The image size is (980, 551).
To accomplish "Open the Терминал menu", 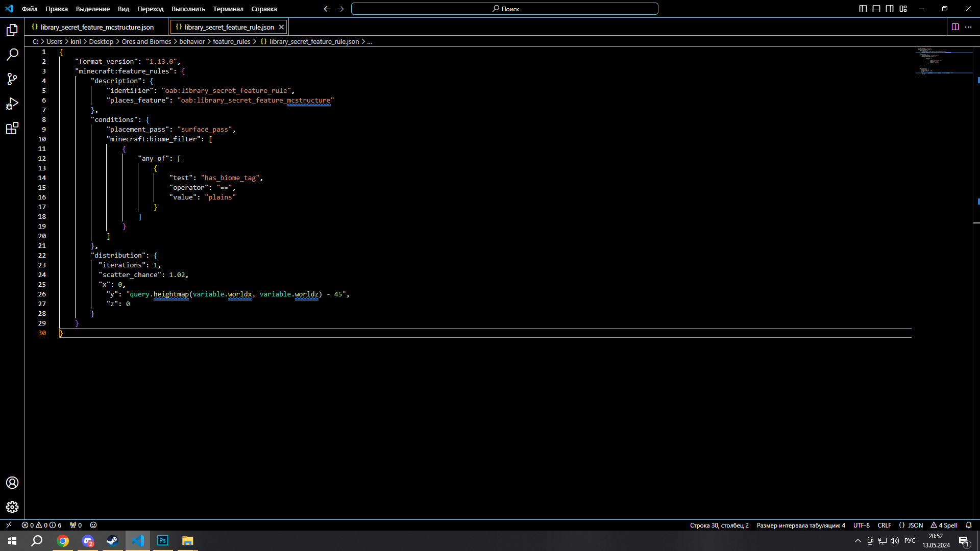I will coord(228,9).
